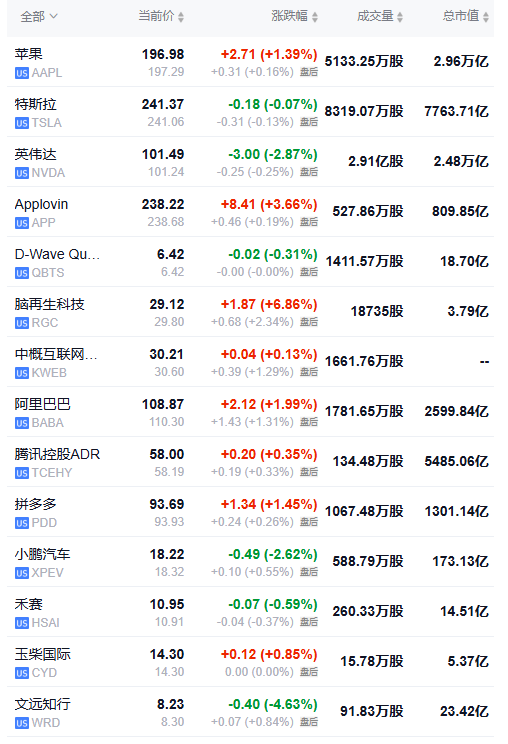Image resolution: width=508 pixels, height=744 pixels.
Task: Sort by 成交量 column arrows
Action: tap(400, 17)
